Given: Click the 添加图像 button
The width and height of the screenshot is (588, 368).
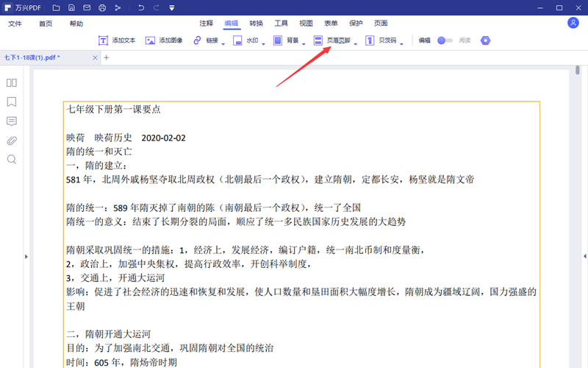Looking at the screenshot, I should point(164,40).
